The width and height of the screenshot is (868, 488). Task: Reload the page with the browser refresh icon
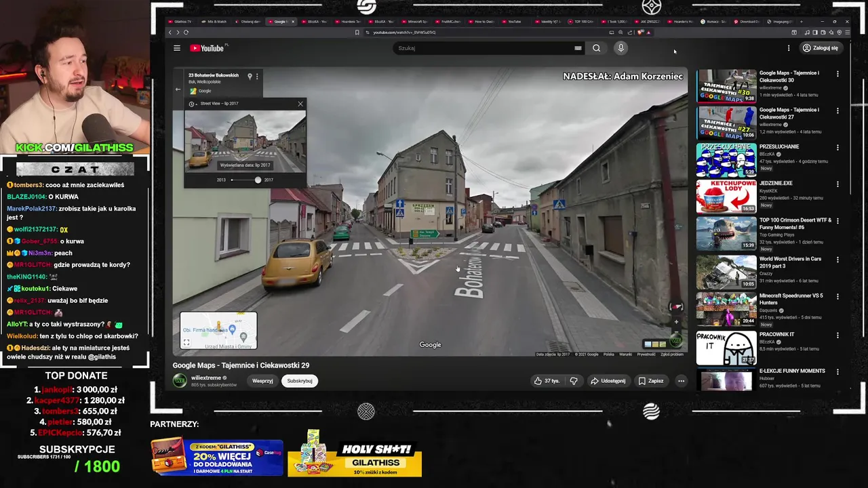pyautogui.click(x=186, y=32)
